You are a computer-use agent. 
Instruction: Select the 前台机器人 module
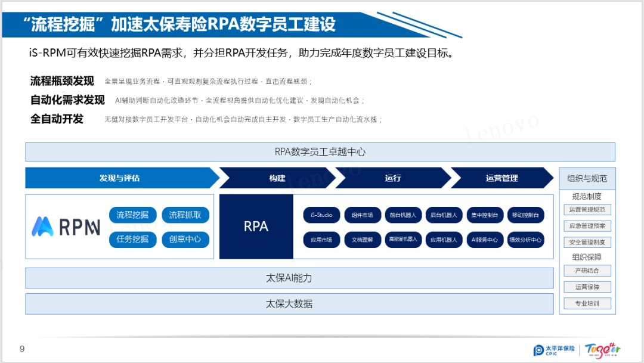click(403, 215)
